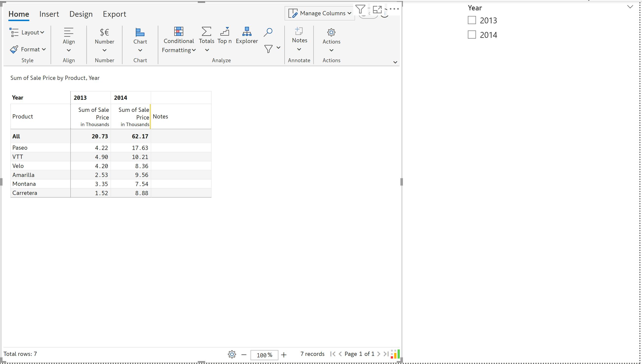Open the Conditional Formatting tool
The height and width of the screenshot is (364, 642).
coord(178,32)
